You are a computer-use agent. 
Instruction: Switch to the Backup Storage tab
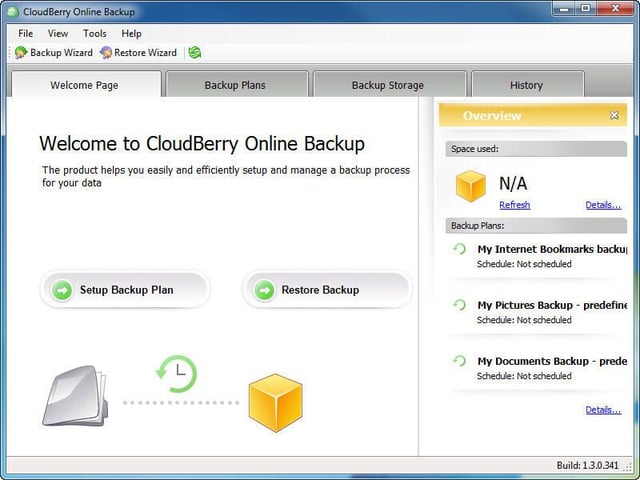pos(389,84)
